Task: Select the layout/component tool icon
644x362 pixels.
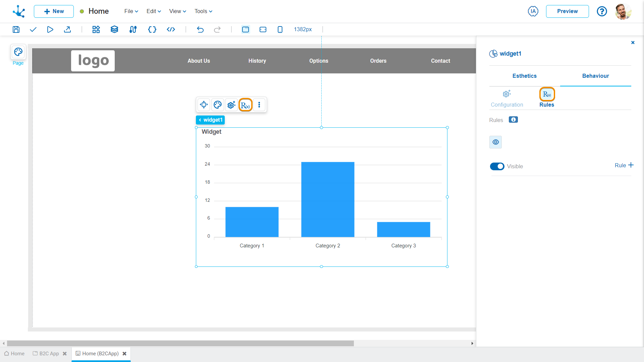Action: click(96, 29)
